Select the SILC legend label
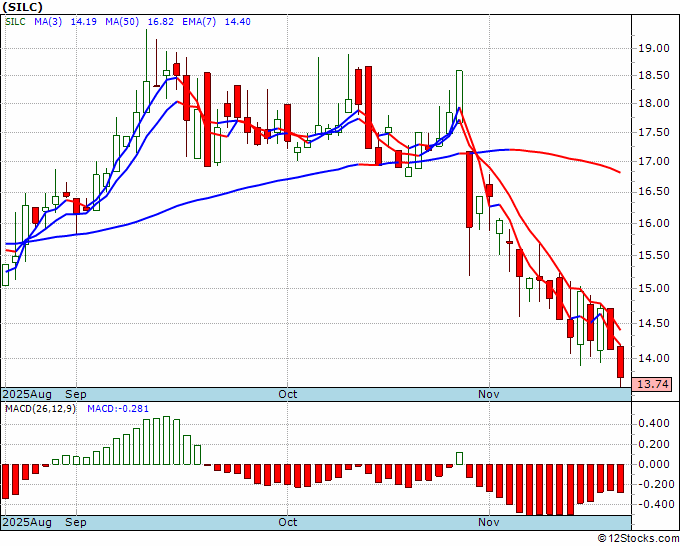Viewport: 680px width, 546px height. (x=16, y=22)
